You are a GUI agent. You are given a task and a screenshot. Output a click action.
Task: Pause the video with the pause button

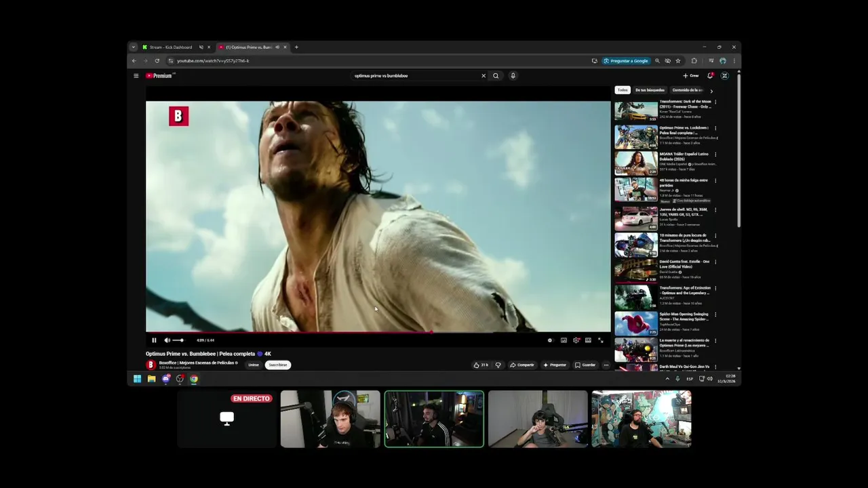(x=154, y=340)
